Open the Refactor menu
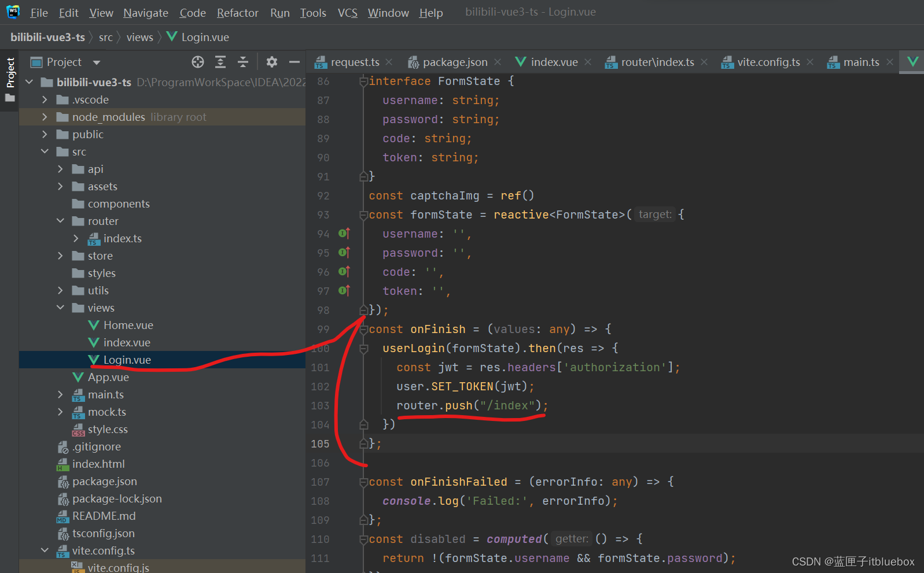Screen dimensions: 924x573 point(237,13)
